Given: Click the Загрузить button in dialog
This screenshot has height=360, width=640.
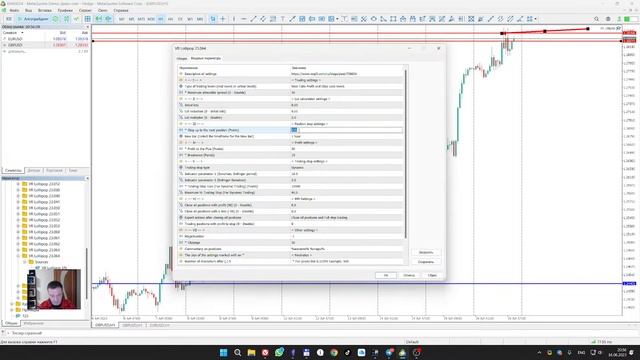Looking at the screenshot, I should (426, 252).
